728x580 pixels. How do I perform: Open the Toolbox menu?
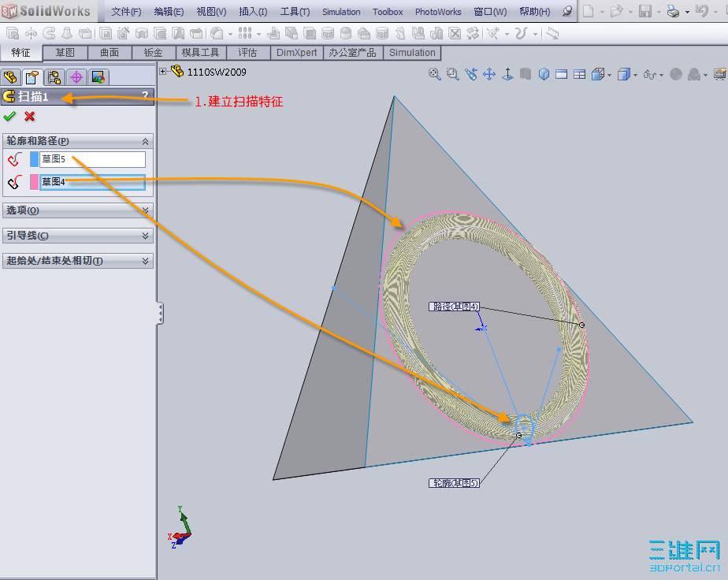(388, 12)
